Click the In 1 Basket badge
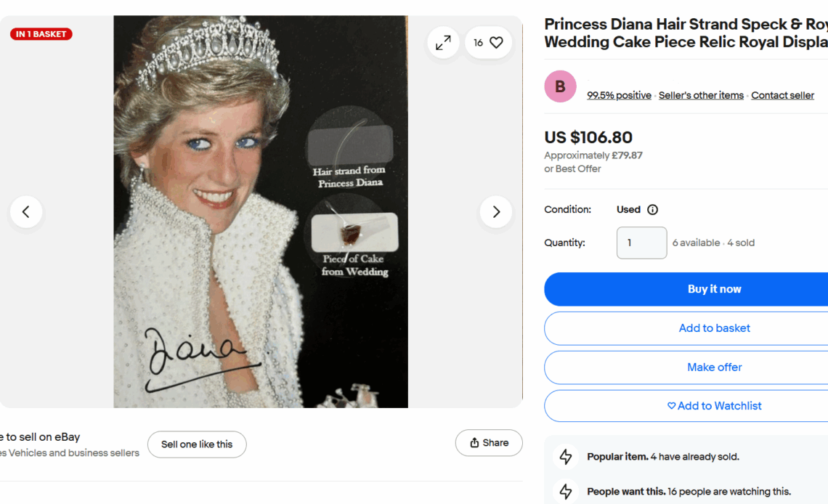Screen dimensions: 828x504 pos(41,34)
